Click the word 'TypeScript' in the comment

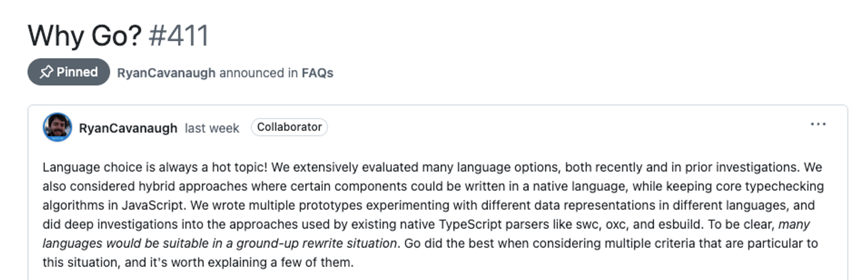[470, 224]
